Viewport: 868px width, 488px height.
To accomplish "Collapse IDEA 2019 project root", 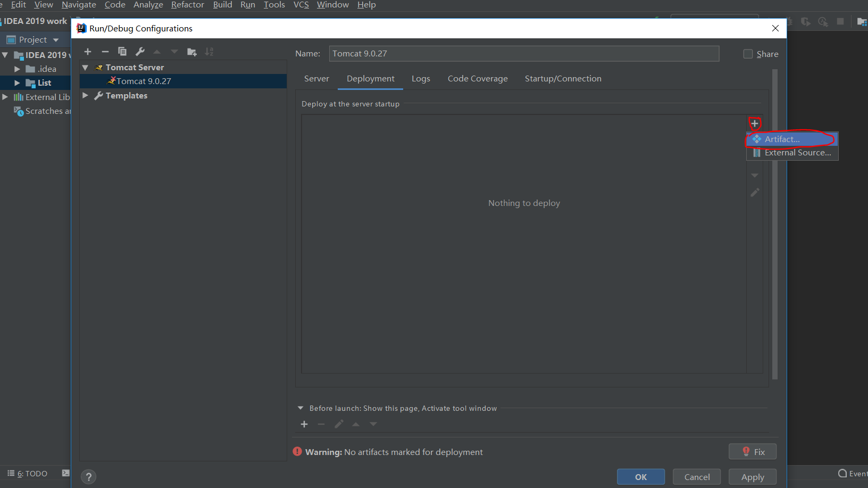I will click(x=5, y=55).
